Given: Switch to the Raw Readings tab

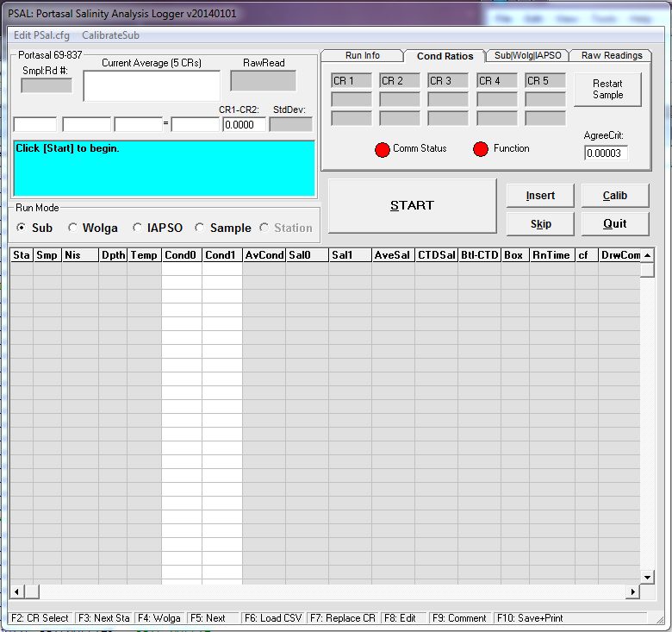Looking at the screenshot, I should pyautogui.click(x=612, y=55).
